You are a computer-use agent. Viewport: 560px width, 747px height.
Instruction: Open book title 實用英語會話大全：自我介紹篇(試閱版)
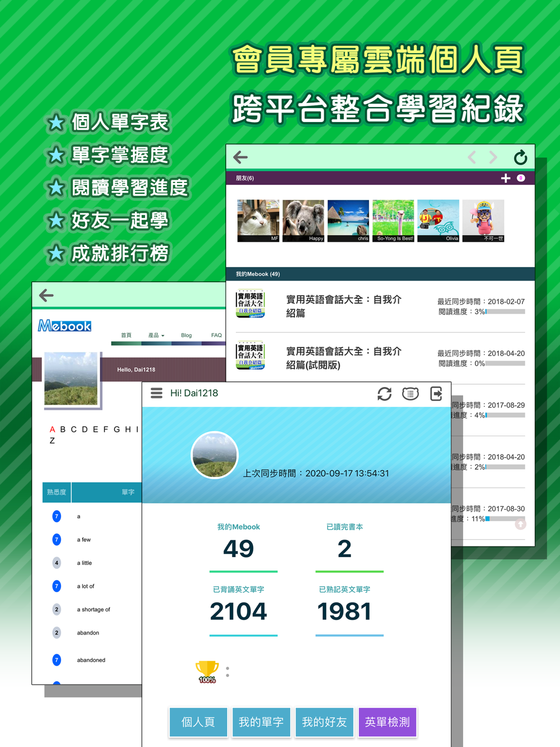[x=344, y=358]
